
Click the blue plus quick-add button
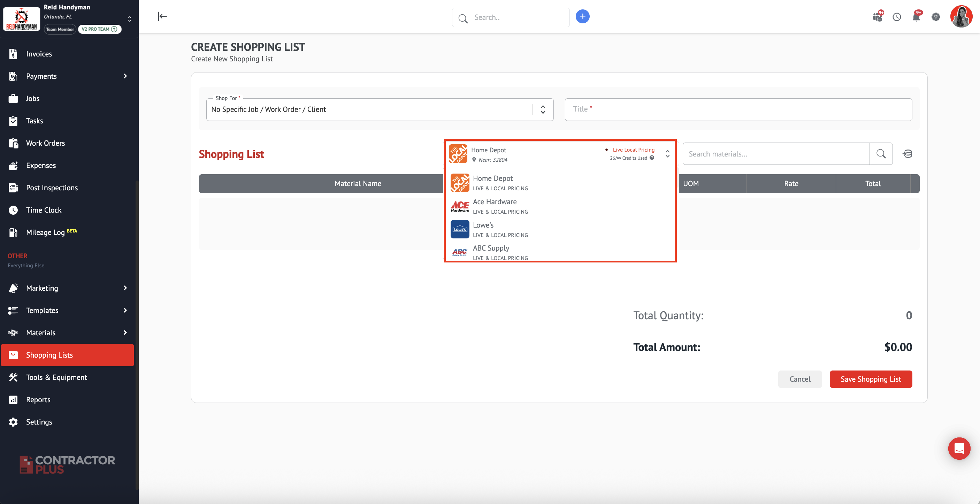coord(582,16)
